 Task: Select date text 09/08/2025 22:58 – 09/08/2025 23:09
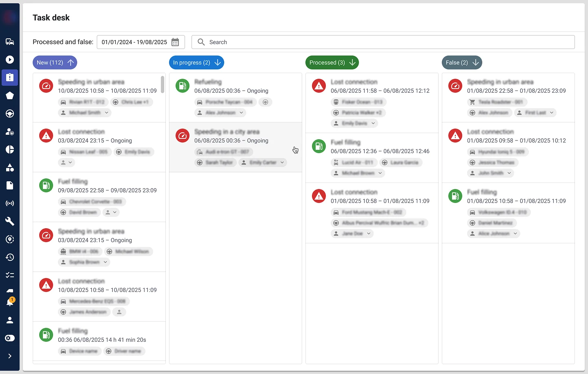[x=107, y=190]
